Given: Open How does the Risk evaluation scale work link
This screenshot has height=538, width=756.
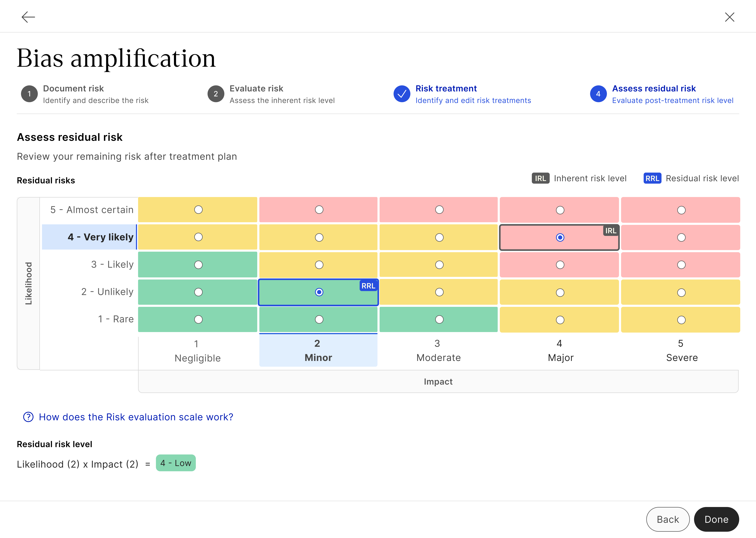Looking at the screenshot, I should tap(136, 417).
